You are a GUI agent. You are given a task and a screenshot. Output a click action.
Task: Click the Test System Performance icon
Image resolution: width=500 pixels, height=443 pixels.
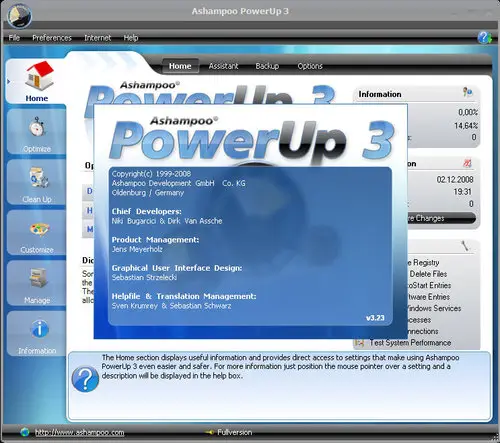tap(359, 343)
